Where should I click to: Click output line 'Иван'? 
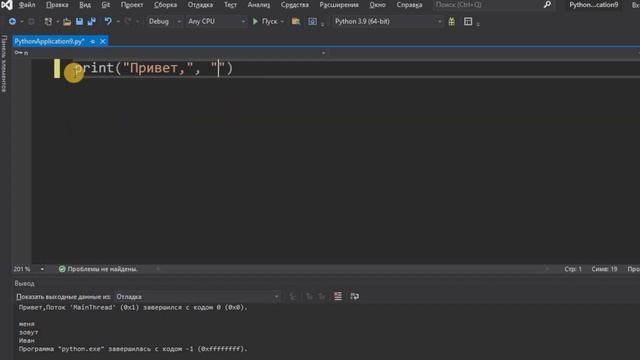(x=27, y=340)
